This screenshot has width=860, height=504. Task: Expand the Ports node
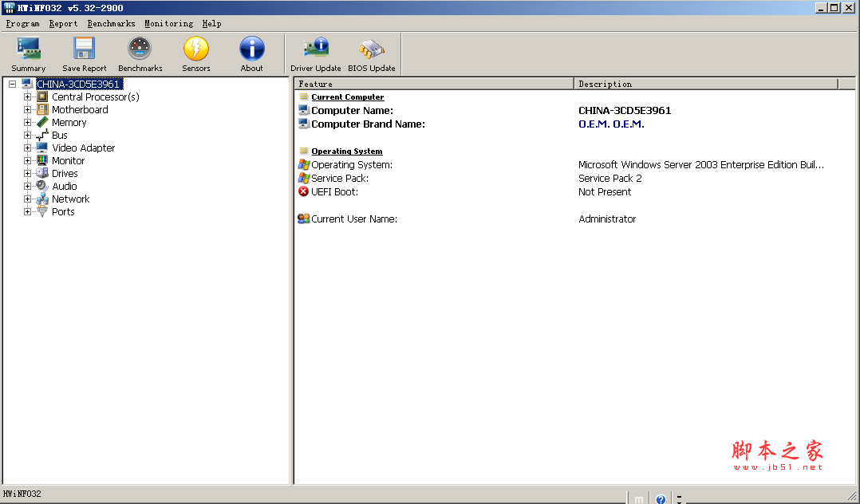coord(27,211)
